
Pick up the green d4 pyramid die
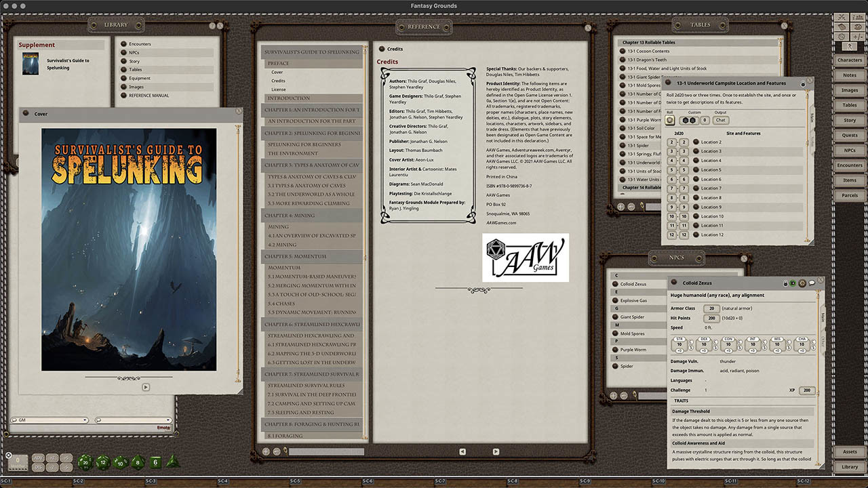click(x=173, y=462)
